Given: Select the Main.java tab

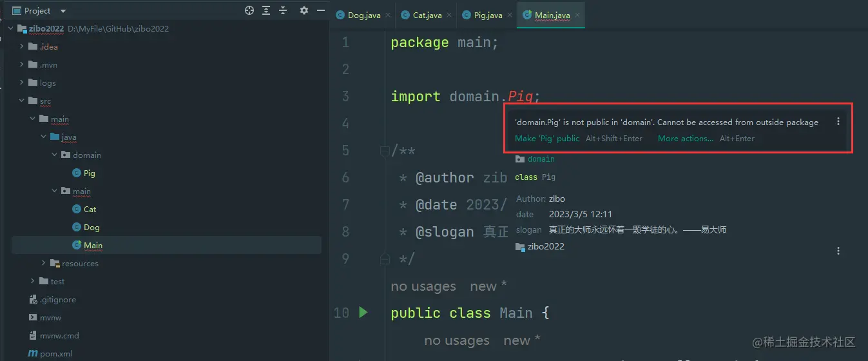Looking at the screenshot, I should [x=552, y=15].
